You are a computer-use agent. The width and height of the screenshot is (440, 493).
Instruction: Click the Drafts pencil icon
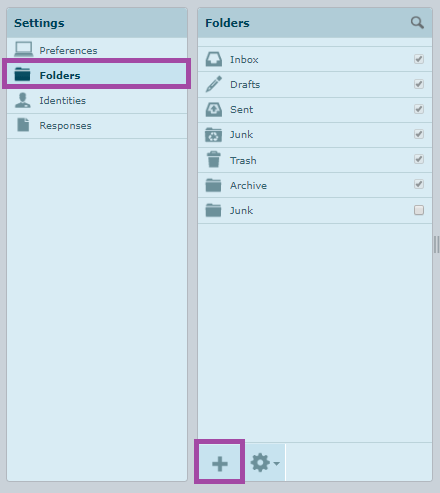[214, 84]
